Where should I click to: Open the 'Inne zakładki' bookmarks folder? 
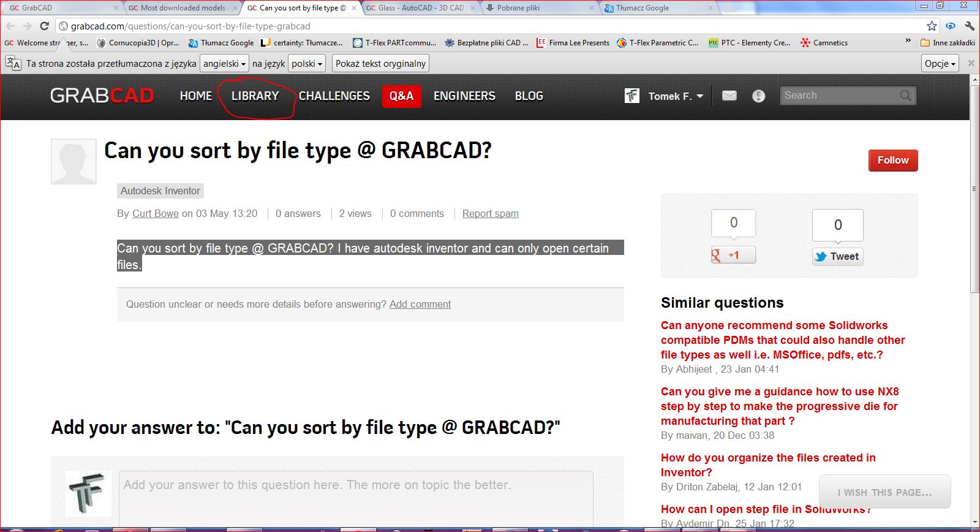[948, 43]
